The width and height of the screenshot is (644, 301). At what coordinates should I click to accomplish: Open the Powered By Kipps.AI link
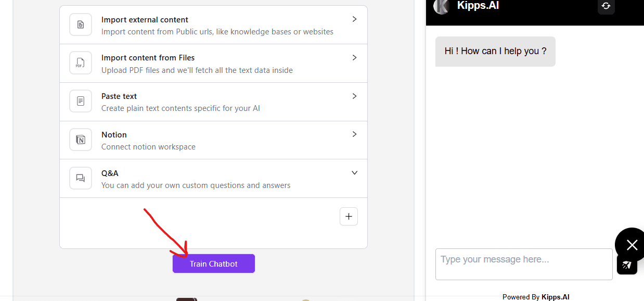click(536, 297)
